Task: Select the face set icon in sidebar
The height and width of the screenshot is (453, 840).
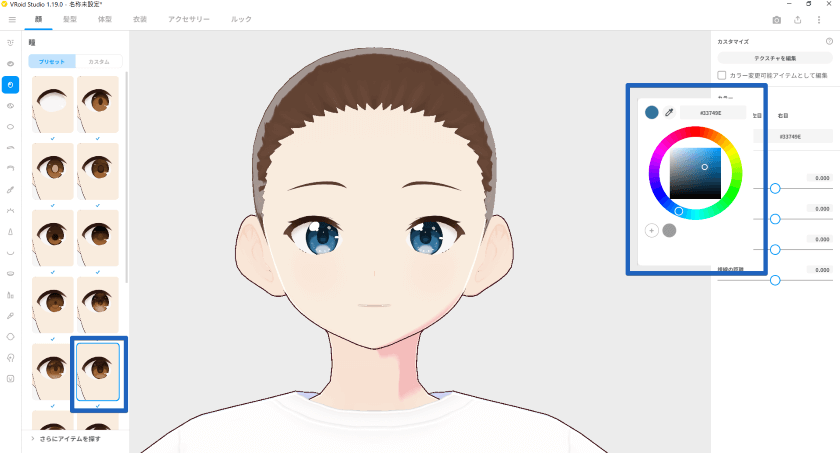Action: click(10, 43)
